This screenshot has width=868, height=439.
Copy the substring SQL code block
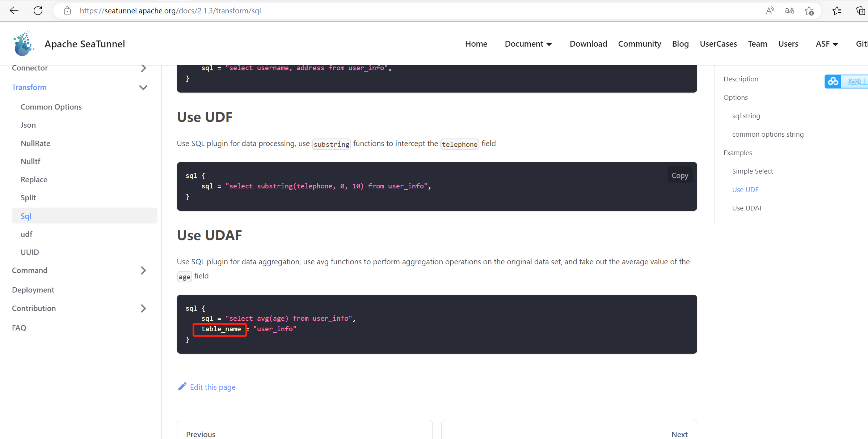(x=679, y=175)
